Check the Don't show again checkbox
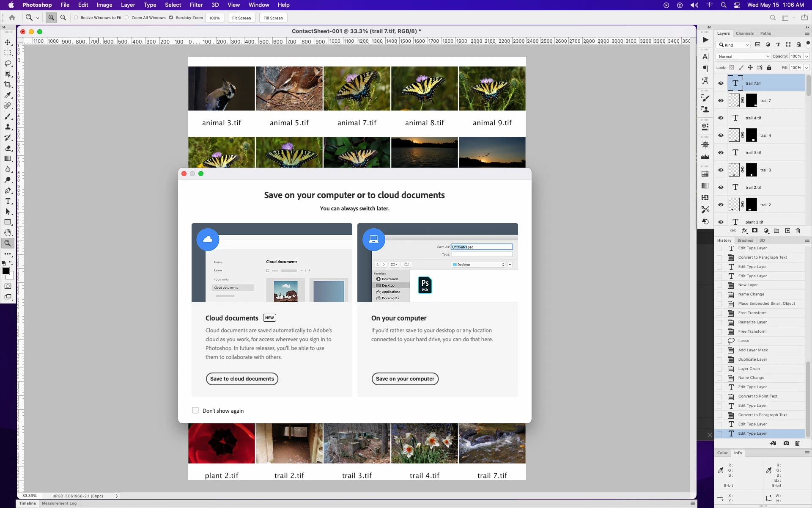This screenshot has height=508, width=812. coord(195,410)
